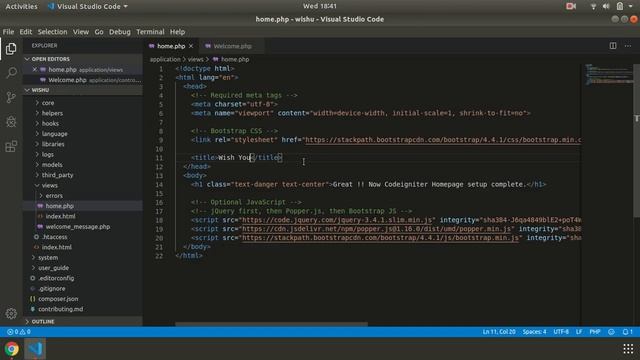Click the errors and warnings status indicator
Screen dimensions: 640x360
click(x=19, y=332)
